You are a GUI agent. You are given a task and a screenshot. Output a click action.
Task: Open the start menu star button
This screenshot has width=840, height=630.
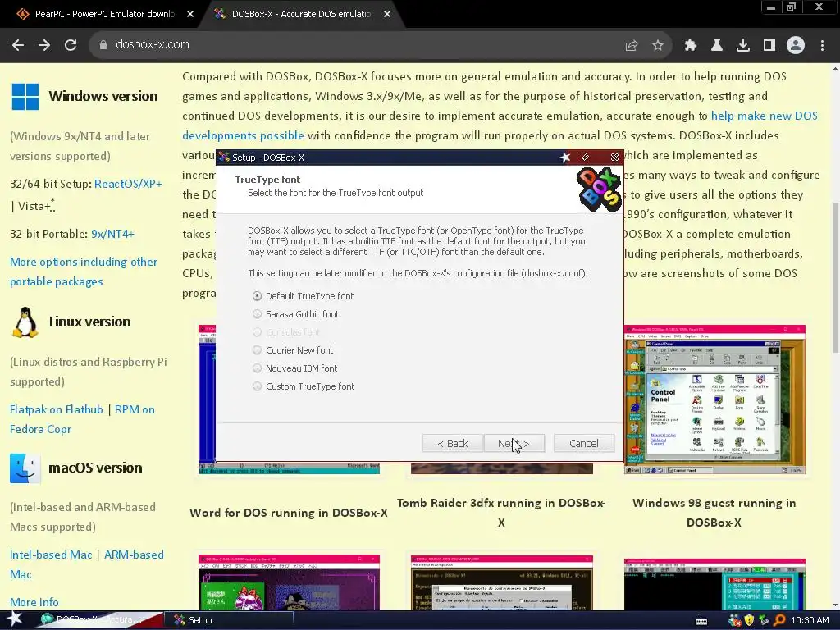[15, 620]
